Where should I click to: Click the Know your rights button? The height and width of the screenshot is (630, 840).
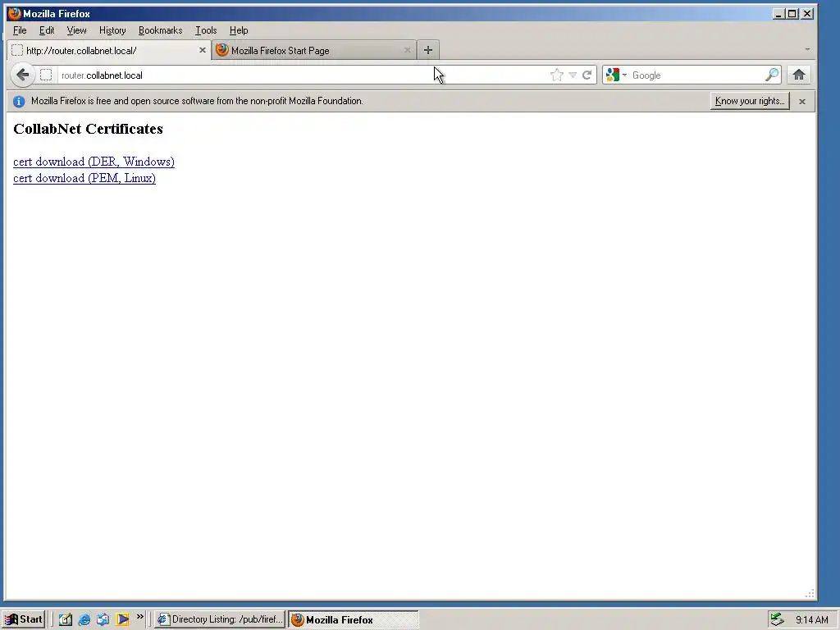[750, 101]
